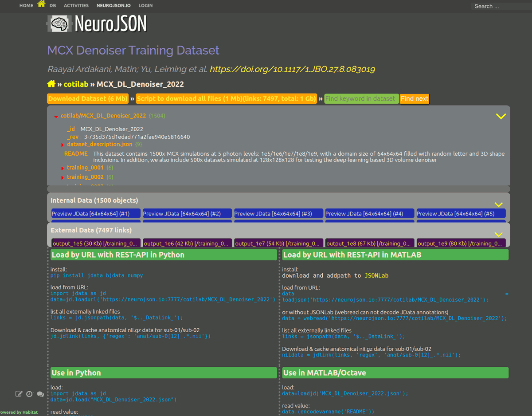Open the NEUROJSON.IO menu item
This screenshot has height=416, width=532.
click(x=113, y=6)
